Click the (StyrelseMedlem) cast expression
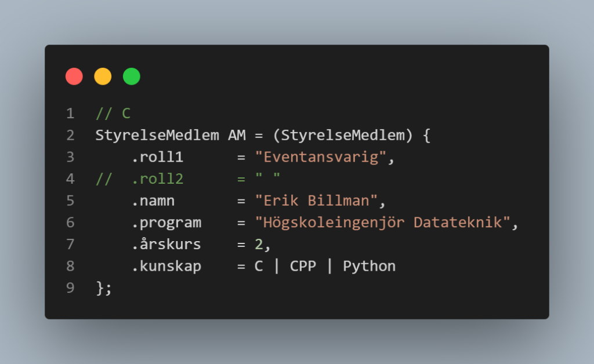Screen dimensions: 594x364 coord(343,136)
